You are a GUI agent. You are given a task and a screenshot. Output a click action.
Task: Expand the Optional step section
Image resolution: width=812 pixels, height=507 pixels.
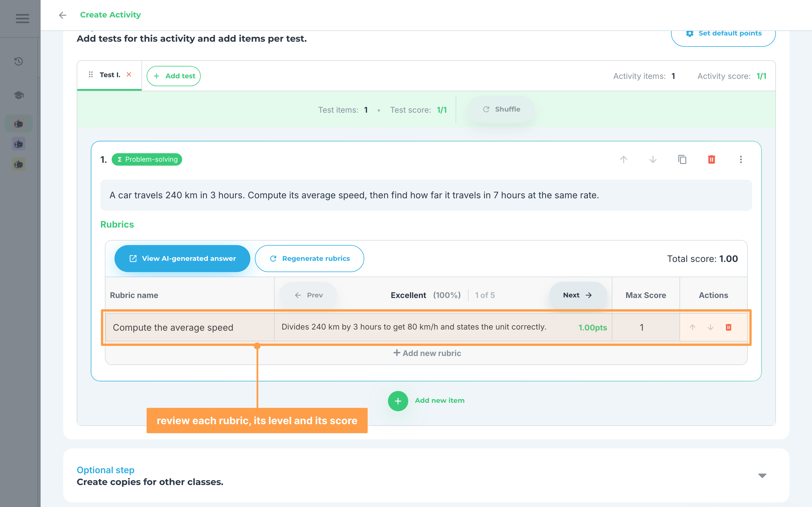[762, 475]
